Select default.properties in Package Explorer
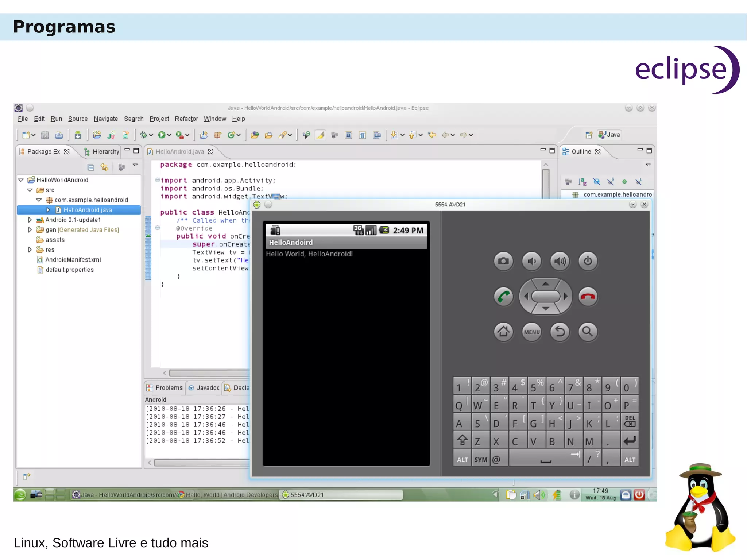The height and width of the screenshot is (560, 747). click(x=66, y=270)
